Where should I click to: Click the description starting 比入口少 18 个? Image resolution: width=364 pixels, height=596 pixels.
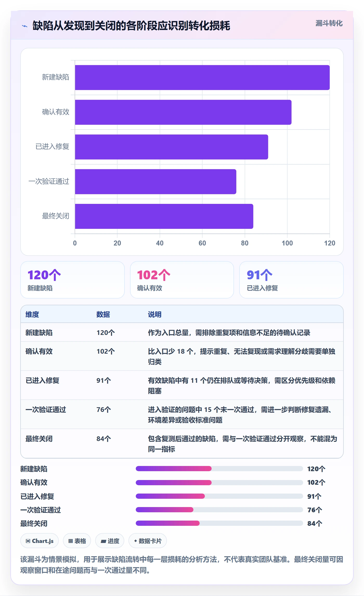pyautogui.click(x=242, y=357)
